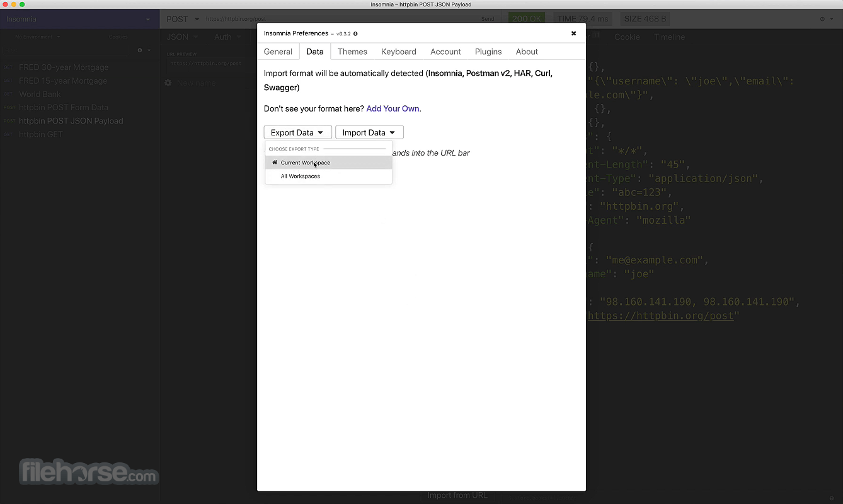
Task: Select the httpbin POST JSON Payload request
Action: coord(79,121)
